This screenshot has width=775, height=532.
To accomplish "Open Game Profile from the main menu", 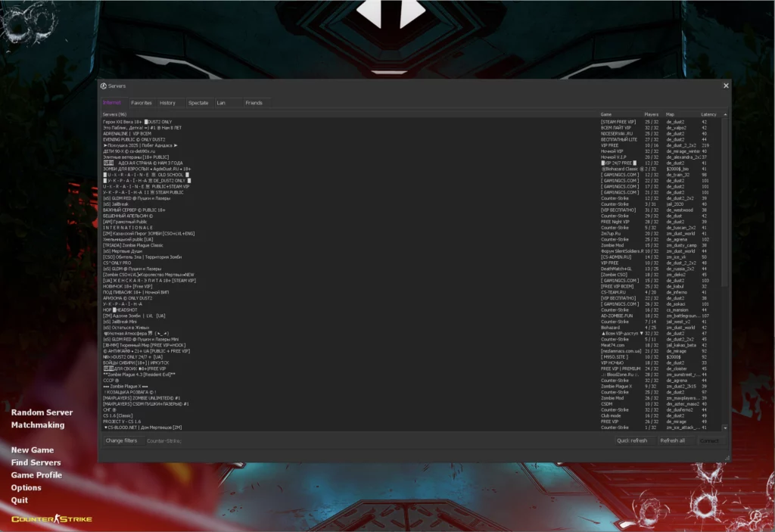I will 36,475.
